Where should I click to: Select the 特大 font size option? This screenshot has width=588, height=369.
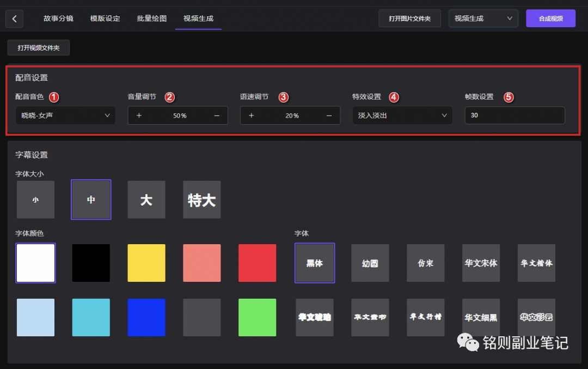[201, 199]
